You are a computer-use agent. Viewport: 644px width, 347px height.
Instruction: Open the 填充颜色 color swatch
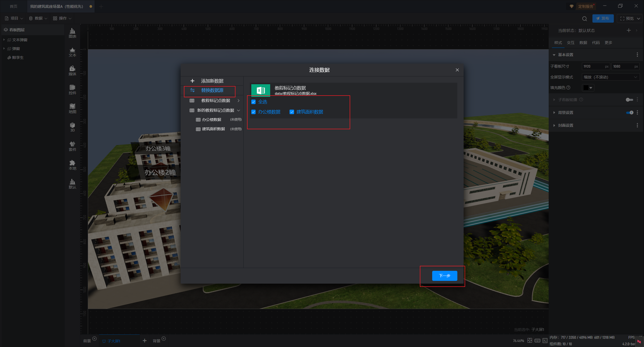pos(588,88)
